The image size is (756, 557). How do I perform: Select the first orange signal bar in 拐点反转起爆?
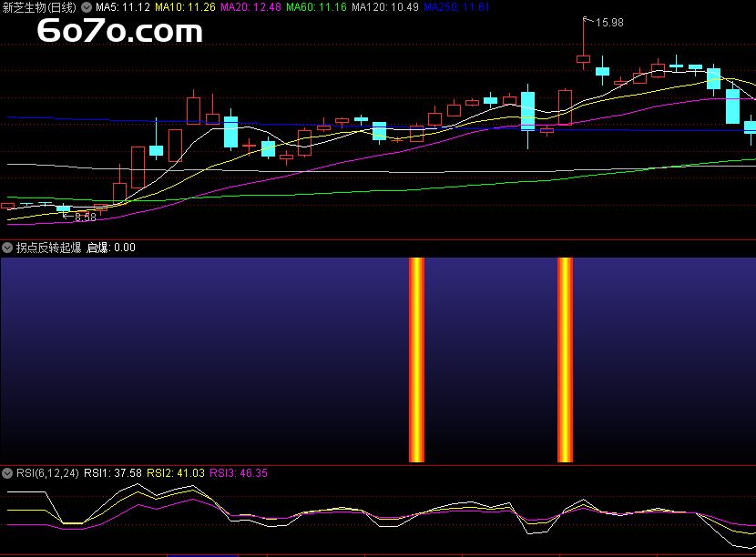416,360
